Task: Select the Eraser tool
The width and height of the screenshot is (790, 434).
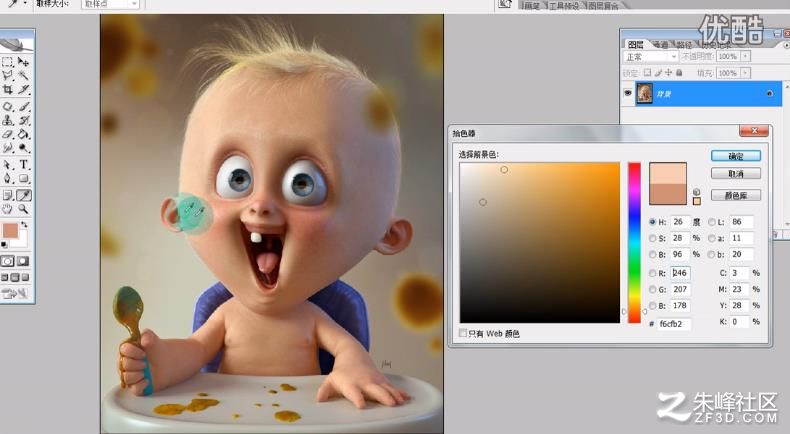Action: pos(8,135)
